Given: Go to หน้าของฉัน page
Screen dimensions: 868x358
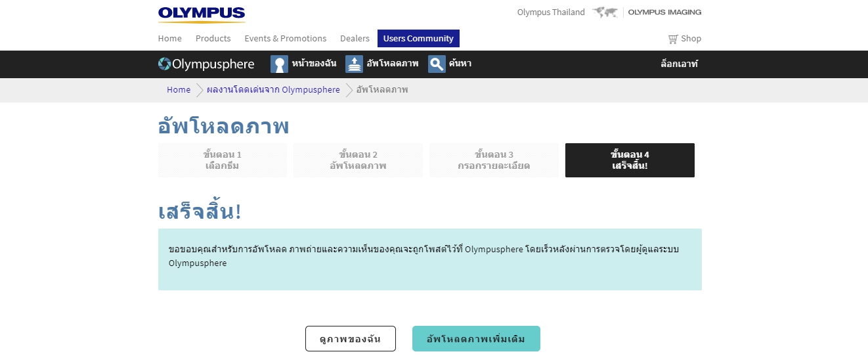Looking at the screenshot, I should [x=314, y=64].
